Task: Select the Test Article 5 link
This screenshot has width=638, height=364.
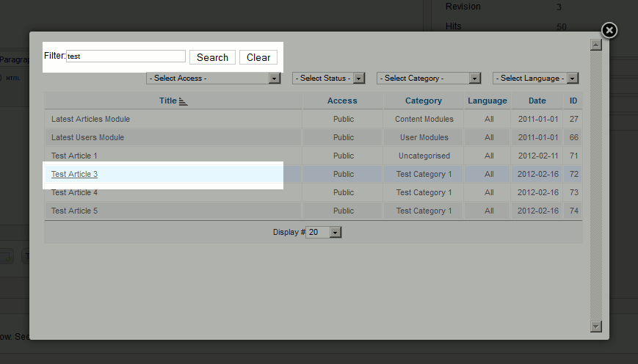Action: 74,211
